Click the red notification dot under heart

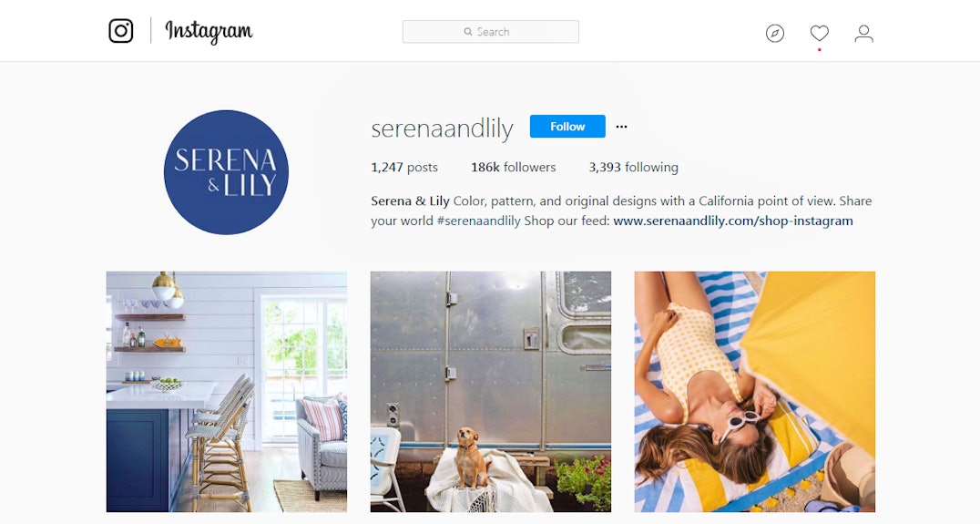tap(820, 50)
